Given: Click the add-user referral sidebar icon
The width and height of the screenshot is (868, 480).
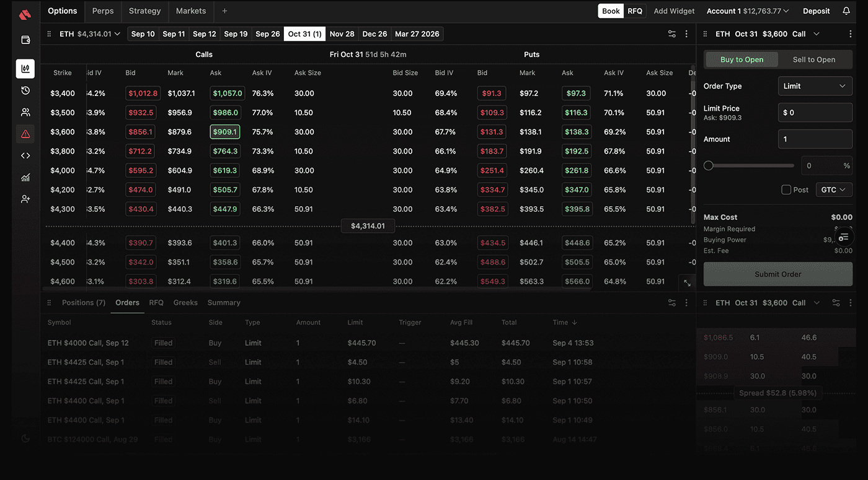Looking at the screenshot, I should pyautogui.click(x=25, y=199).
